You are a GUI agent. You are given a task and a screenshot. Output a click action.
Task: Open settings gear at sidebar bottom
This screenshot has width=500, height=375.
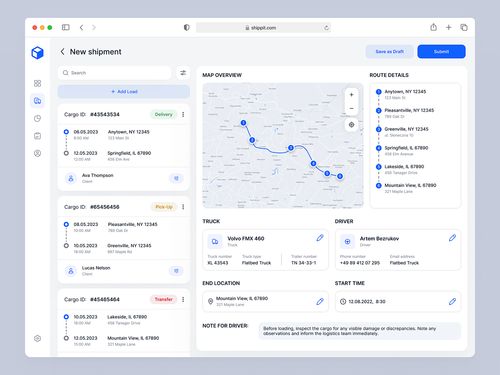tap(37, 338)
